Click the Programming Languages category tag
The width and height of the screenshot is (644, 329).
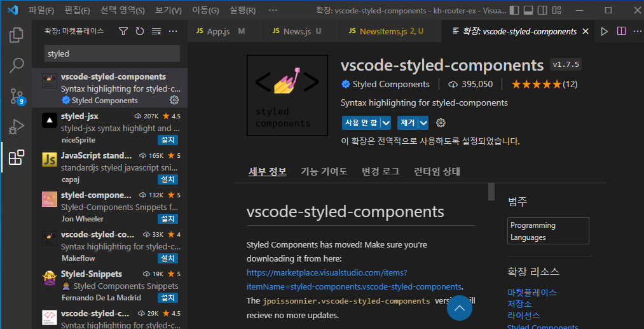(x=548, y=231)
